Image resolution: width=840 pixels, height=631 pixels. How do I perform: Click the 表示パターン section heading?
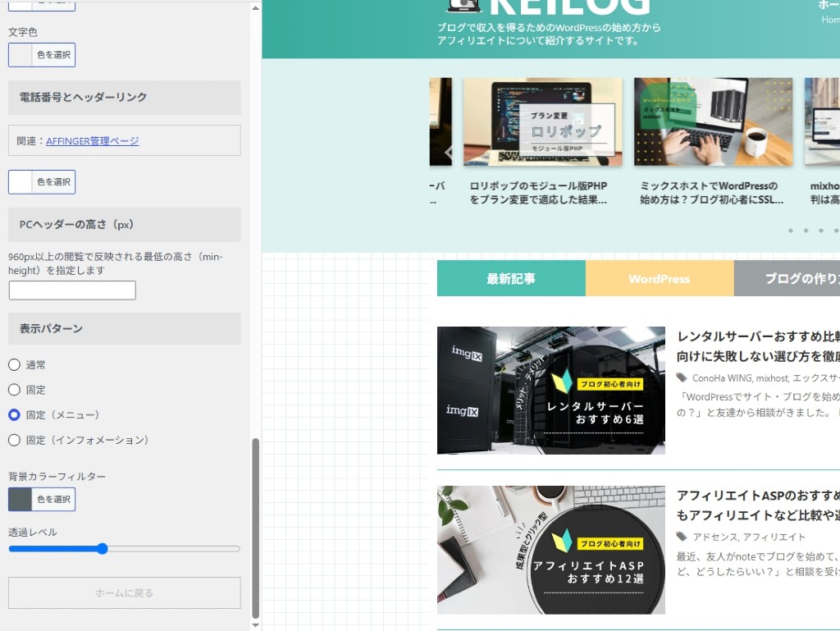click(125, 329)
